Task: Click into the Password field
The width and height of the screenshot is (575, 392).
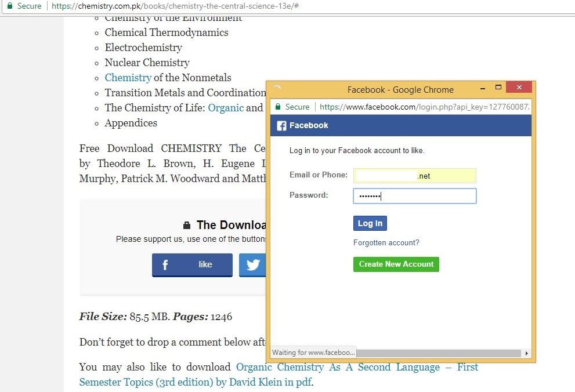Action: (414, 196)
